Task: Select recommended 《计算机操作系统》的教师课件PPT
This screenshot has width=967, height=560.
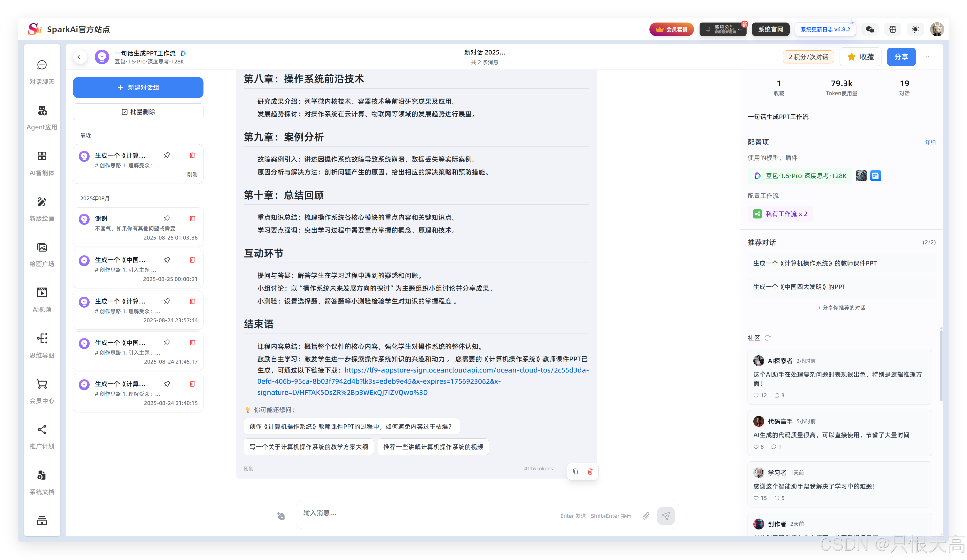Action: (841, 263)
